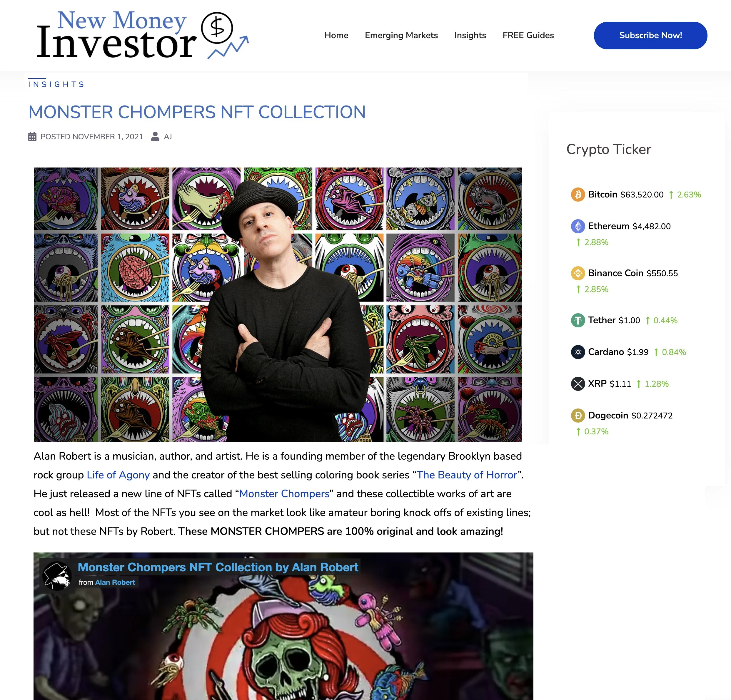Viewport: 731px width, 700px height.
Task: Follow the Life of Agony link
Action: [118, 475]
